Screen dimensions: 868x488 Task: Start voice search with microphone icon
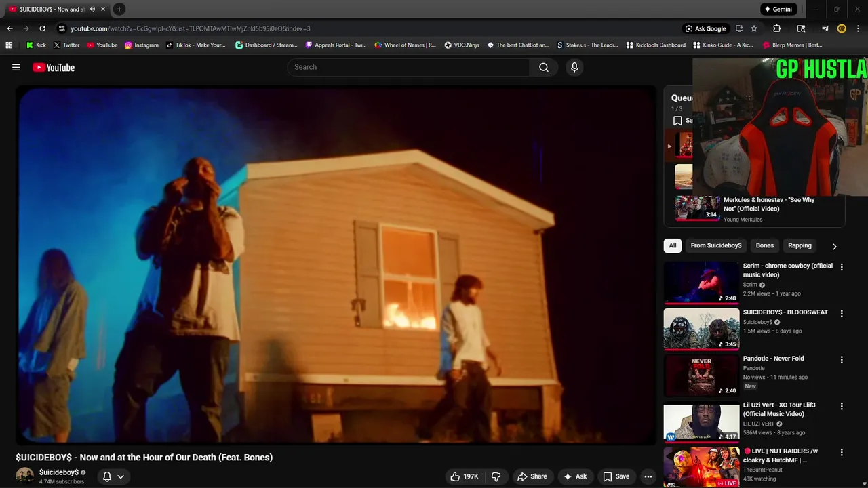tap(574, 67)
